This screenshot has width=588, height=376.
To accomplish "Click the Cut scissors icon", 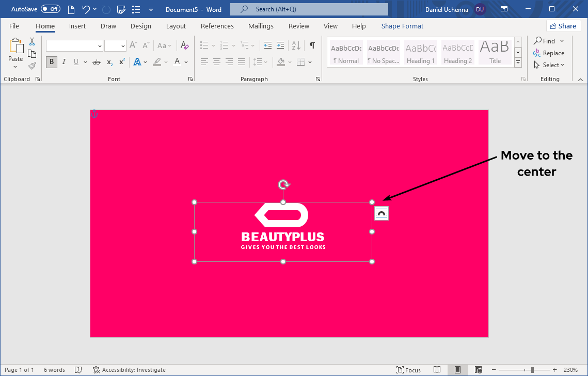I will 32,42.
